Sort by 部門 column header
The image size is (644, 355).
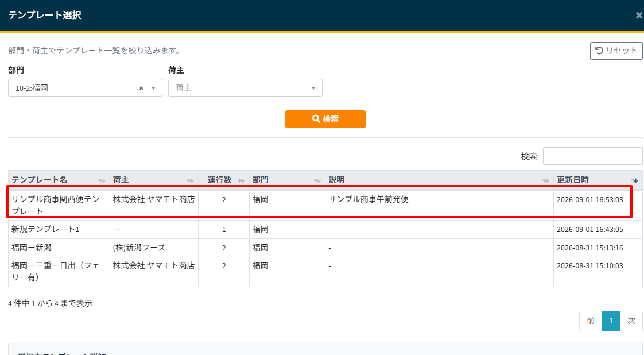pyautogui.click(x=287, y=180)
